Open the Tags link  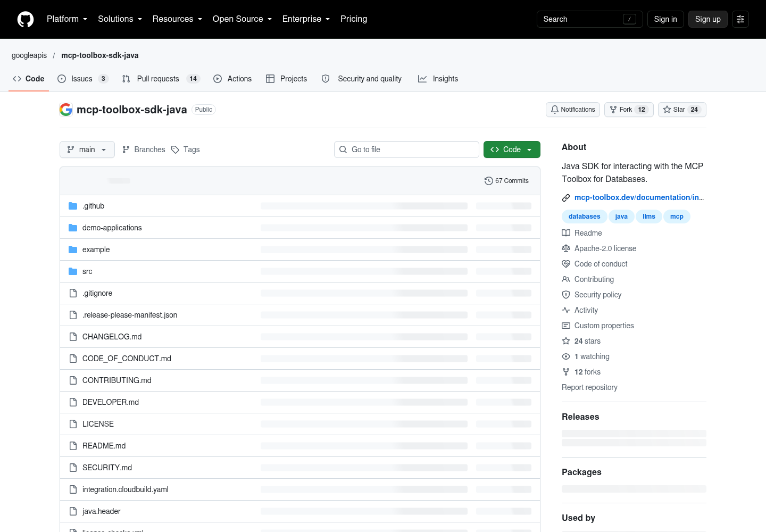click(186, 149)
